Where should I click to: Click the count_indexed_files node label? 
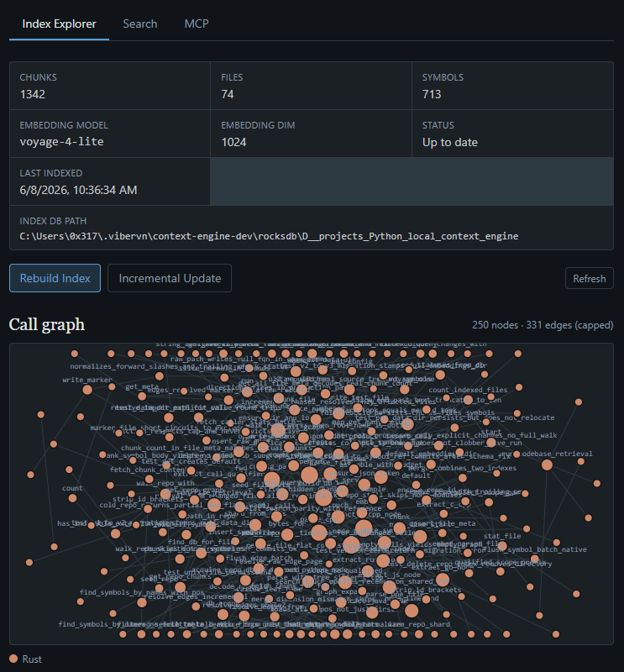[x=468, y=390]
